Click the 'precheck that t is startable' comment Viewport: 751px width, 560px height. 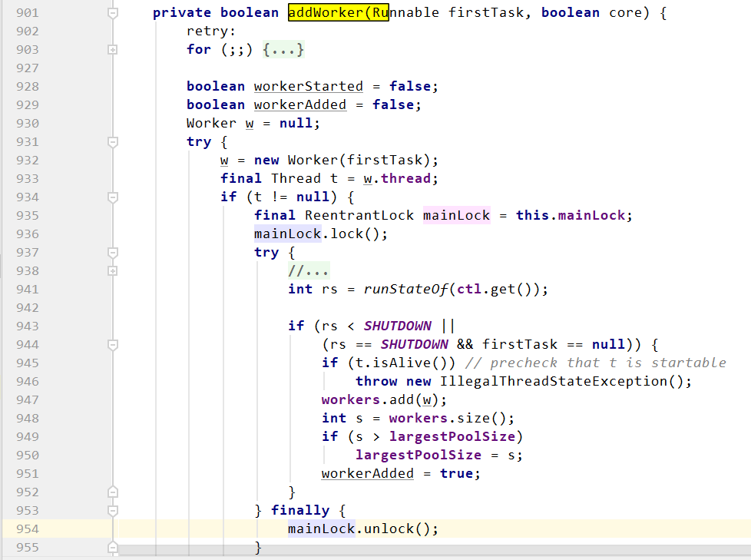[x=608, y=363]
